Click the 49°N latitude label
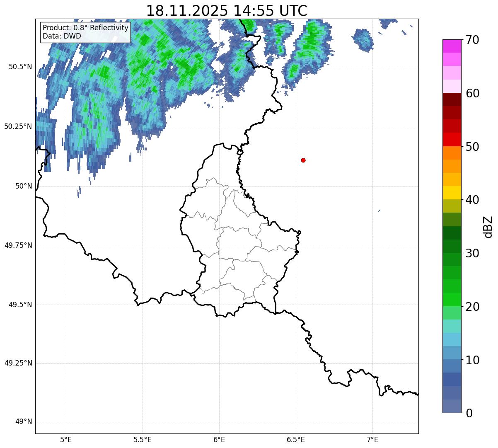Image resolution: width=498 pixels, height=448 pixels. (x=24, y=422)
